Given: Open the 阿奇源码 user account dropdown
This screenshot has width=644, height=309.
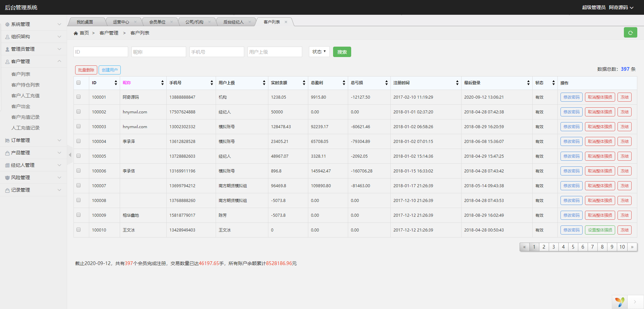Looking at the screenshot, I should click(x=621, y=7).
